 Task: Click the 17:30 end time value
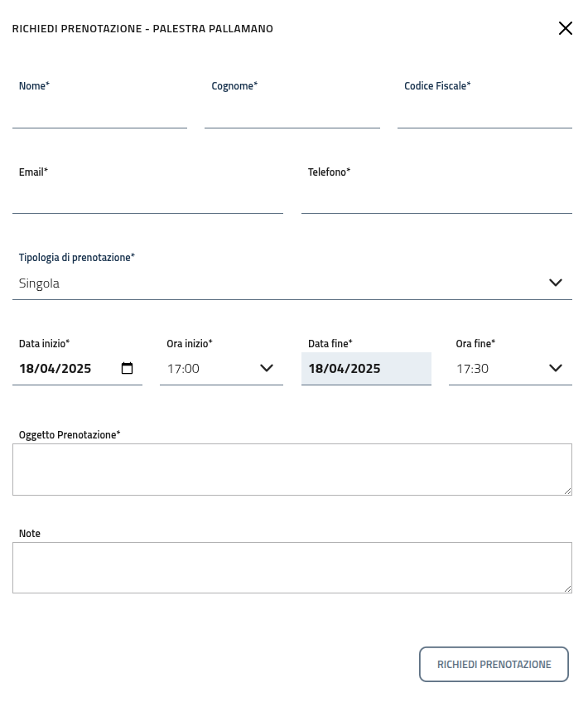[473, 369]
